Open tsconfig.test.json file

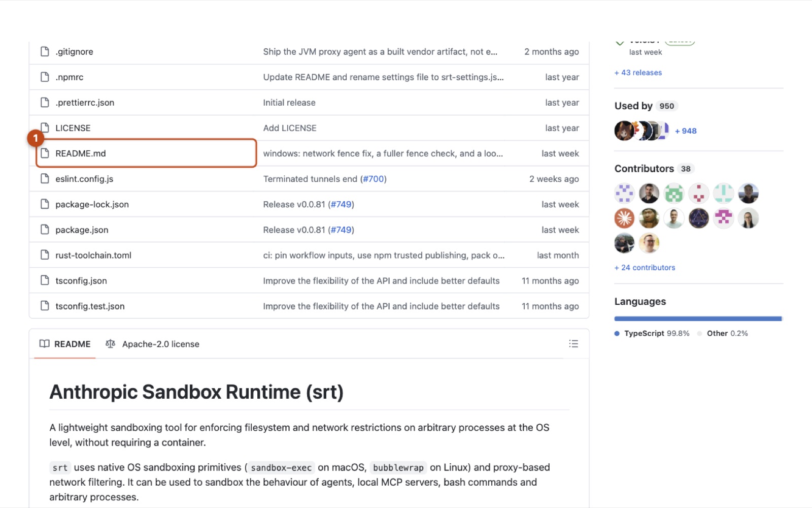90,306
